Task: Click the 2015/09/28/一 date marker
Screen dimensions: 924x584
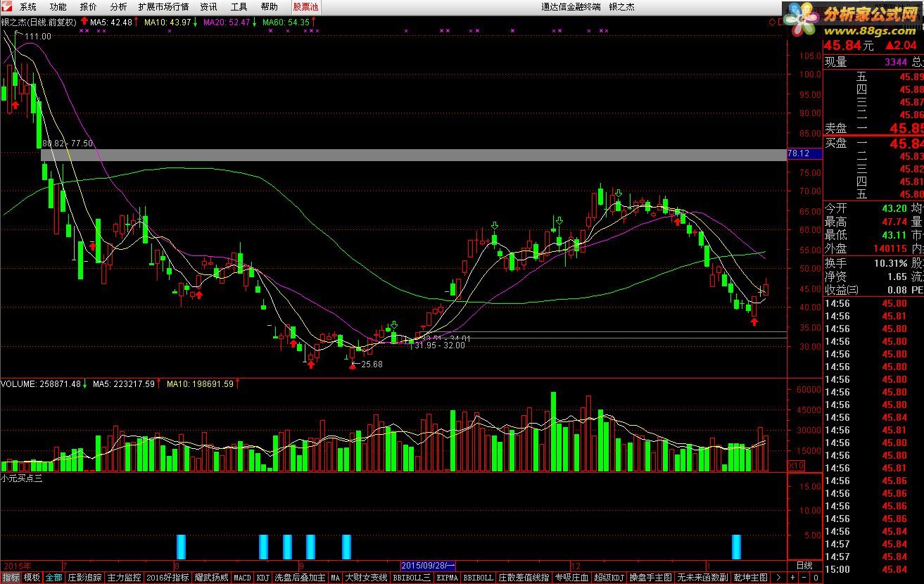Action: [x=428, y=566]
